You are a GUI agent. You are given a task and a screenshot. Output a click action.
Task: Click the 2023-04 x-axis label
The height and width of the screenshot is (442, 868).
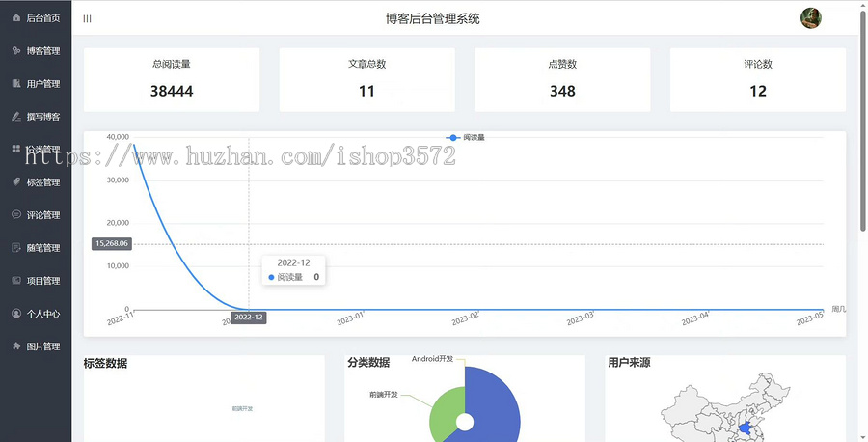coord(695,318)
